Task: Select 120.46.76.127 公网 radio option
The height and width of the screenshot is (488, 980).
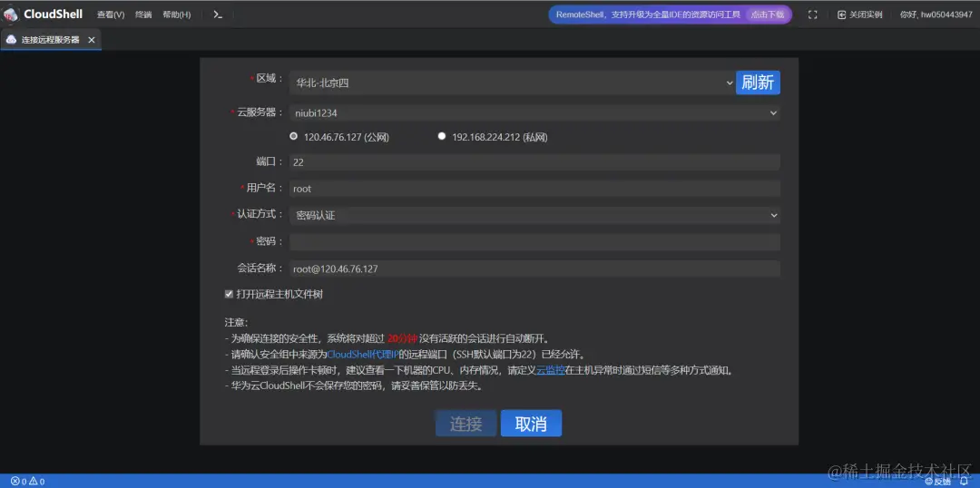Action: coord(294,136)
